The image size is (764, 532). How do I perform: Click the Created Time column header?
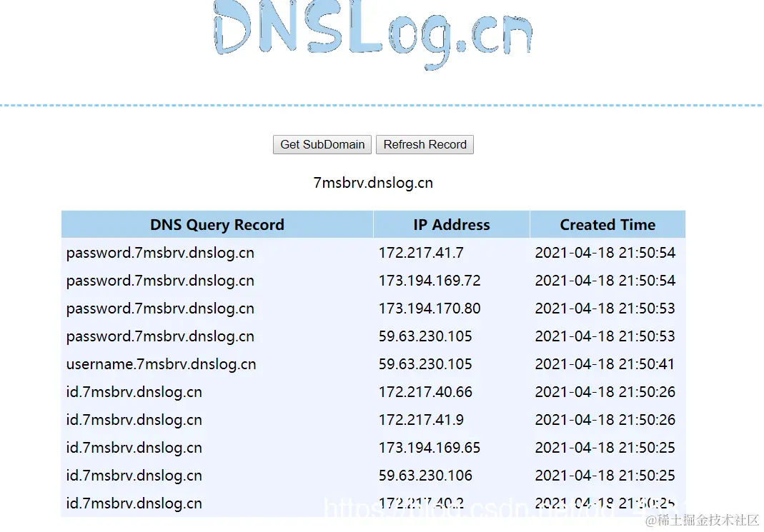[607, 224]
